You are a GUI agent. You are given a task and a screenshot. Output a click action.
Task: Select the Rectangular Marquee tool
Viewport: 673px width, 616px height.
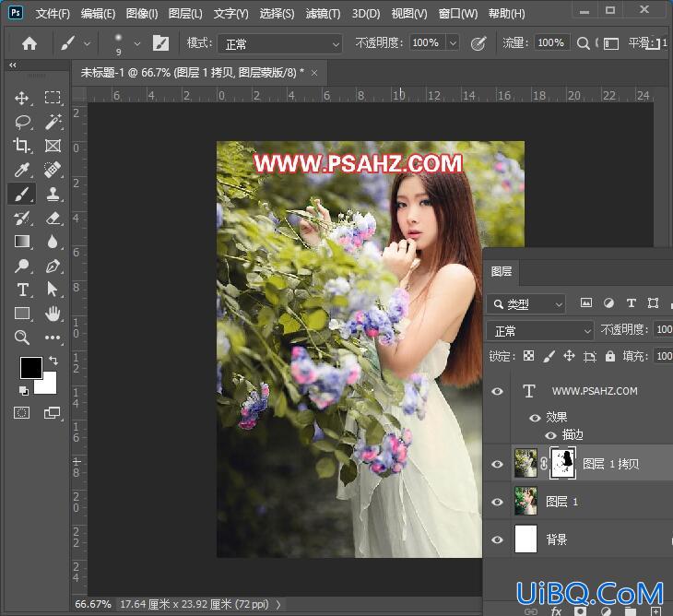(53, 98)
